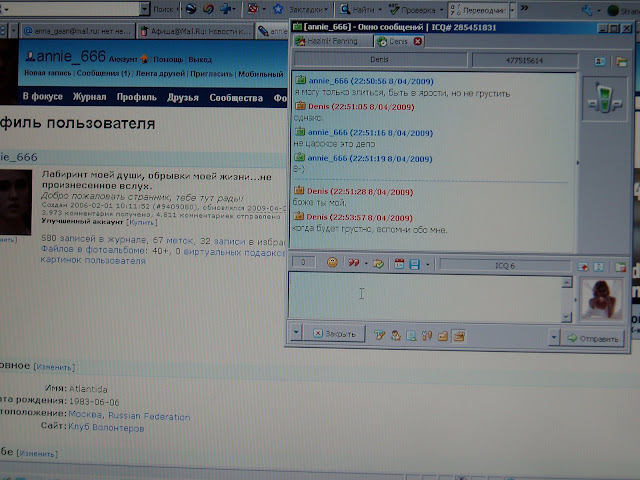Open the Профиль menu item
This screenshot has height=480, width=640.
point(136,97)
